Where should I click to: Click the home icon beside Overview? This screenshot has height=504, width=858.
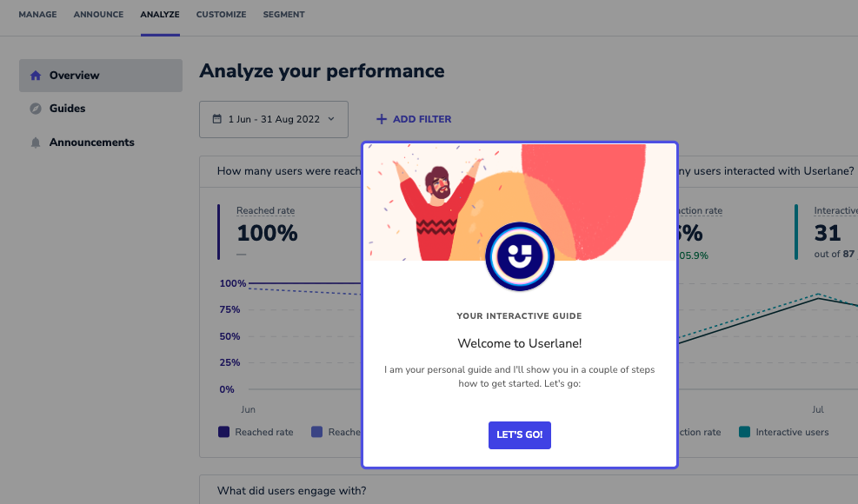click(x=36, y=76)
